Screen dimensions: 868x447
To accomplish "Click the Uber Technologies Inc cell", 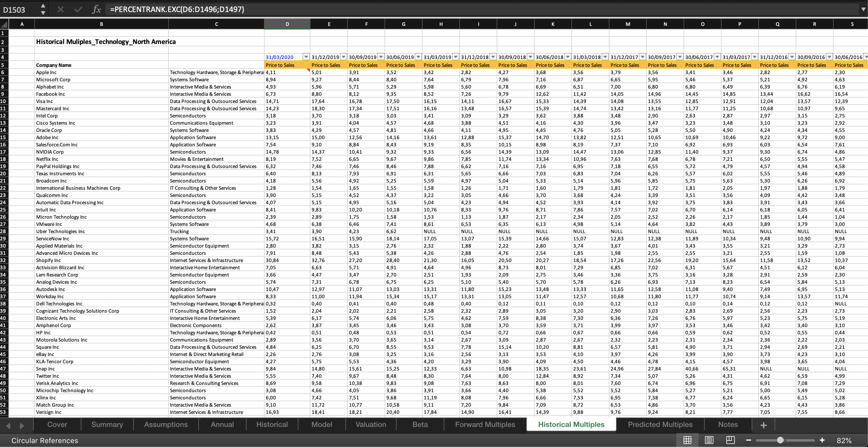I will (x=102, y=231).
